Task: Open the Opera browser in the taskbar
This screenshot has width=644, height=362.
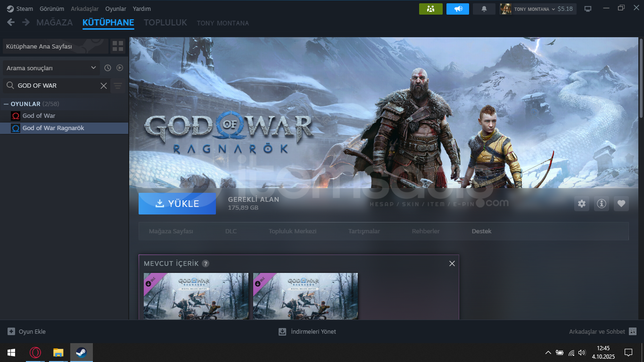Action: coord(35,353)
